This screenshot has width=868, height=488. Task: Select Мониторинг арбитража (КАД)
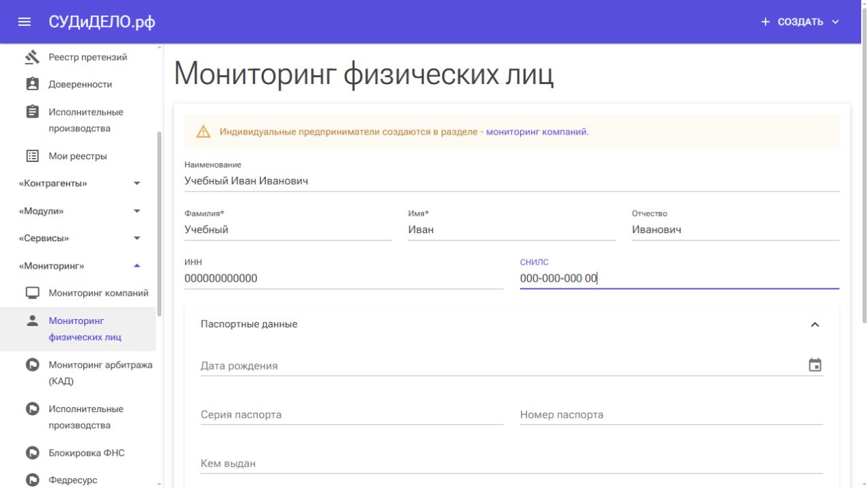100,373
